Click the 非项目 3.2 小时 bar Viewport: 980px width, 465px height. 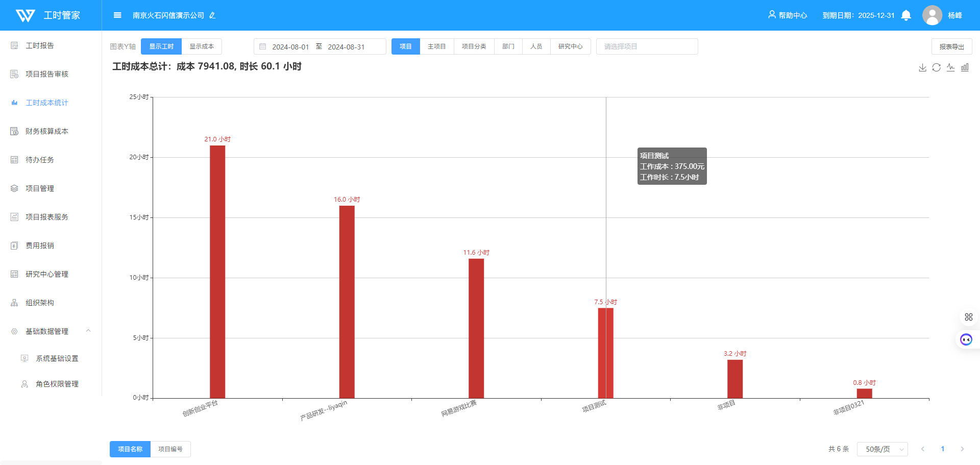click(735, 379)
